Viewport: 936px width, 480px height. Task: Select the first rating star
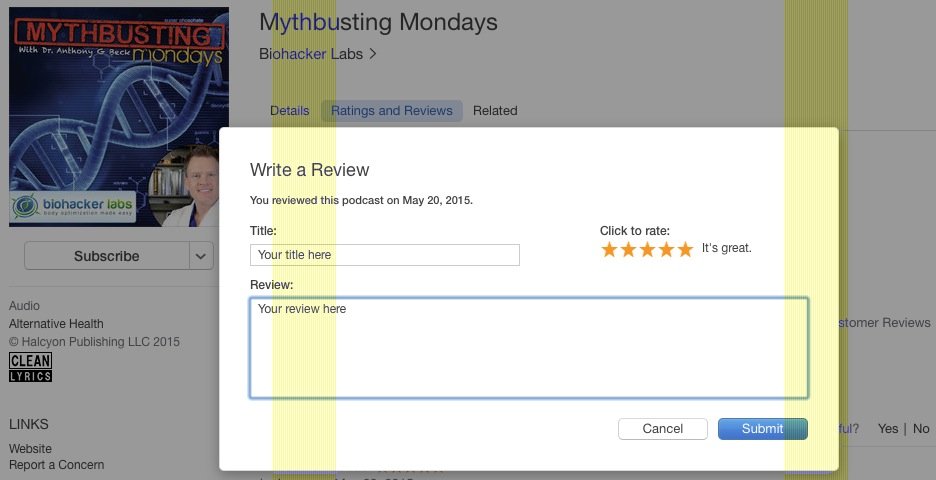609,249
